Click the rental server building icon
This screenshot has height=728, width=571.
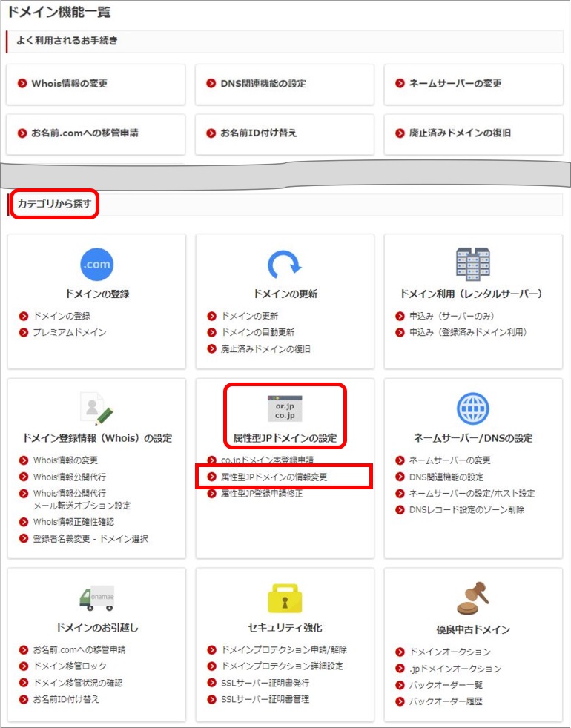[472, 263]
